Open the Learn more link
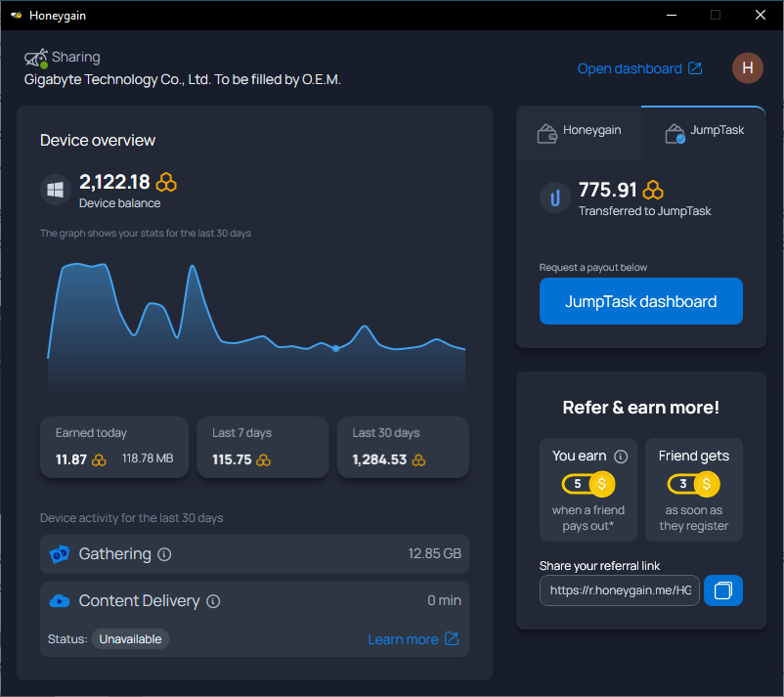The width and height of the screenshot is (784, 697). click(x=413, y=639)
